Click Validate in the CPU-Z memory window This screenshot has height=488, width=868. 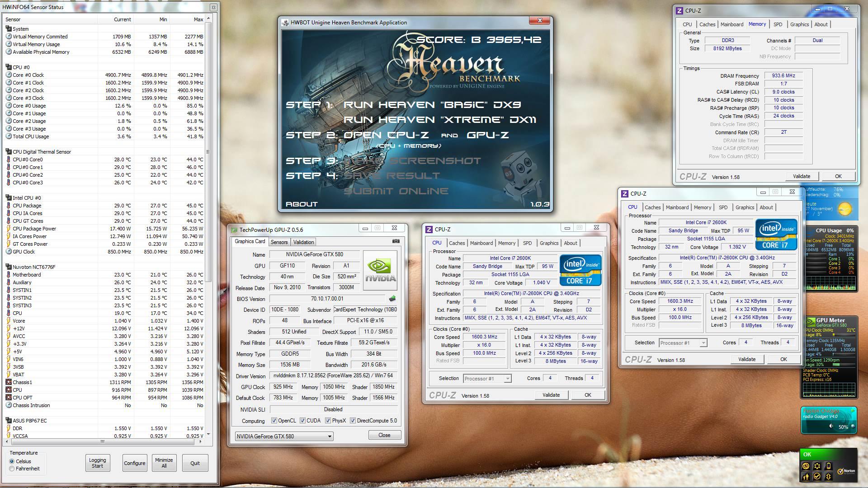[x=801, y=176]
